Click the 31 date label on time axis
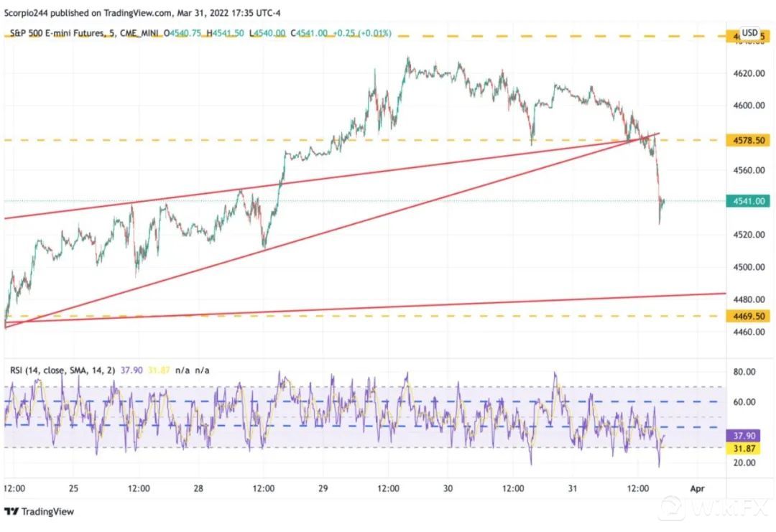This screenshot has width=776, height=532. click(573, 488)
